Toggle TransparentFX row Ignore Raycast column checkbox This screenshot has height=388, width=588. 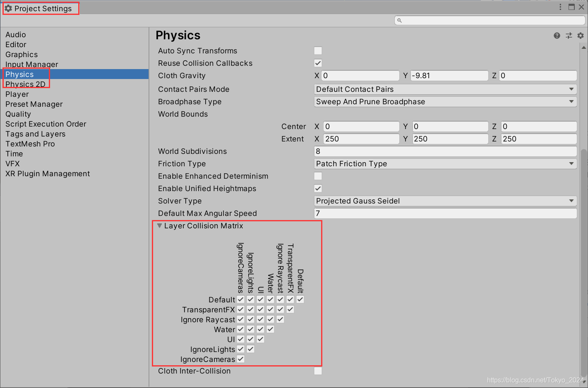(x=281, y=309)
